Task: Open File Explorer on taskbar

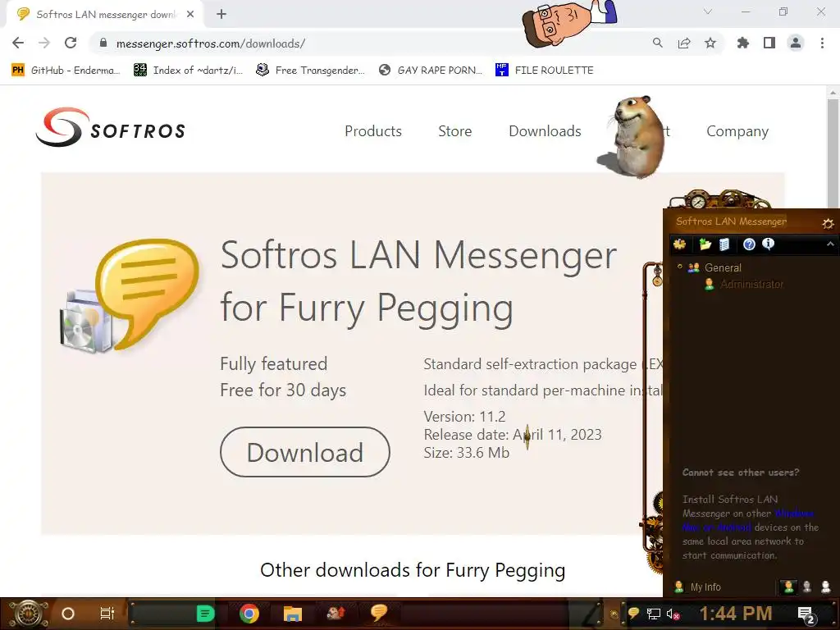Action: click(293, 614)
